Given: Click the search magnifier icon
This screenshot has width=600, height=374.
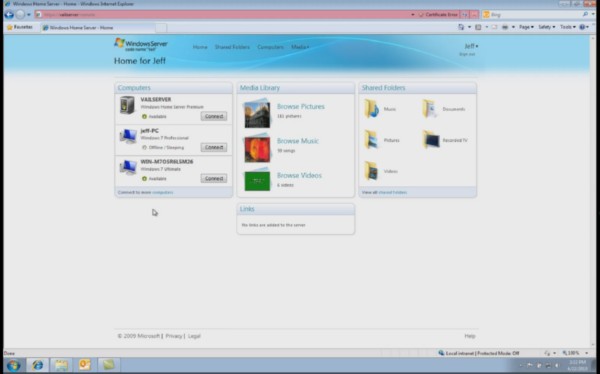Looking at the screenshot, I should coord(585,15).
